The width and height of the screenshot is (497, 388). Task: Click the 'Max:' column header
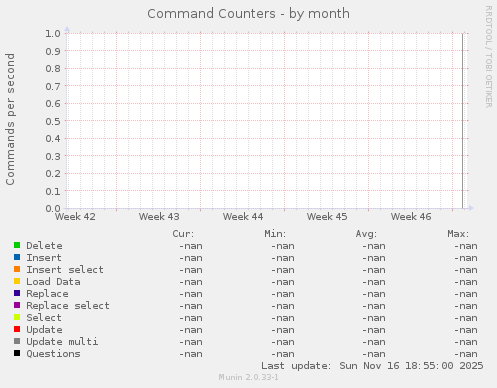[458, 234]
